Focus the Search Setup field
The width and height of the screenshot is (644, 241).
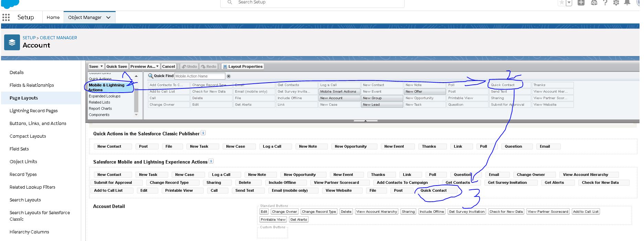312,3
